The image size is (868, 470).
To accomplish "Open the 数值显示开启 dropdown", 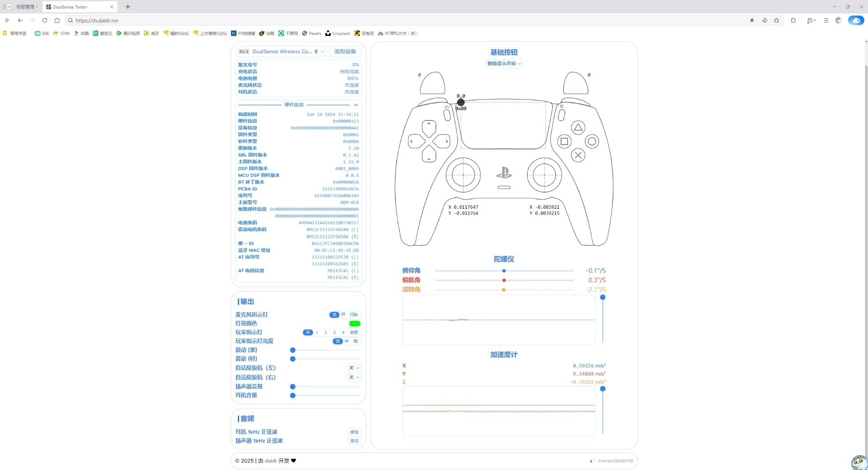I will pos(504,64).
